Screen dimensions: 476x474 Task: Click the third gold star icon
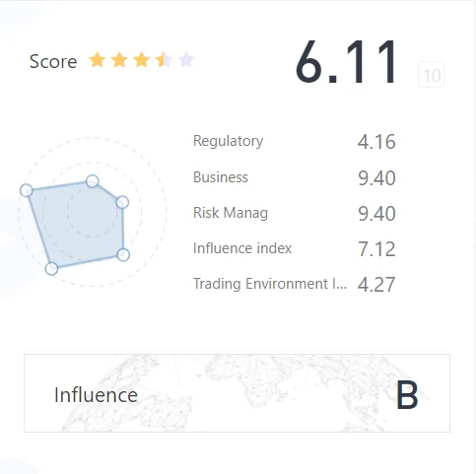coord(142,60)
